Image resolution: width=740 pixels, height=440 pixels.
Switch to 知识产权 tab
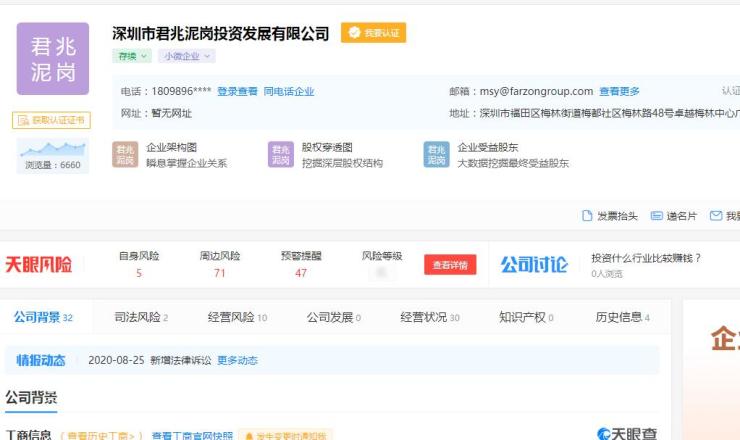[x=526, y=317]
